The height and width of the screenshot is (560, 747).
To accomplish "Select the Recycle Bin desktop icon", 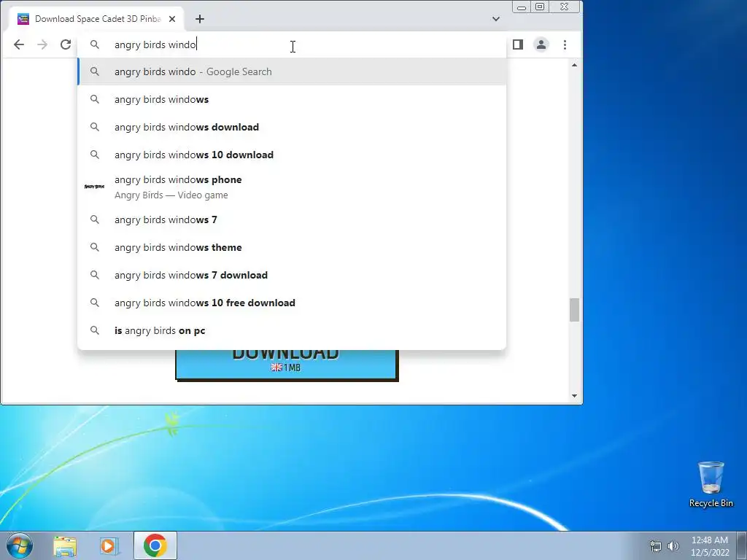I will (x=711, y=484).
